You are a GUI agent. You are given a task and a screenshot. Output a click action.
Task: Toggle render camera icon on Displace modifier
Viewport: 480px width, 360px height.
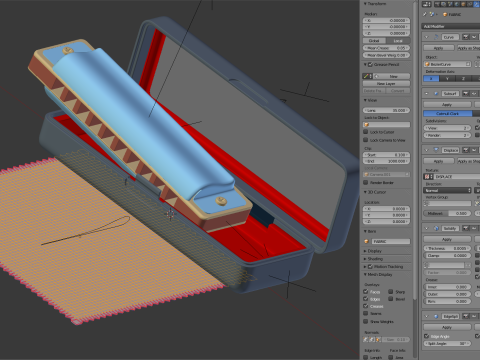pos(466,150)
